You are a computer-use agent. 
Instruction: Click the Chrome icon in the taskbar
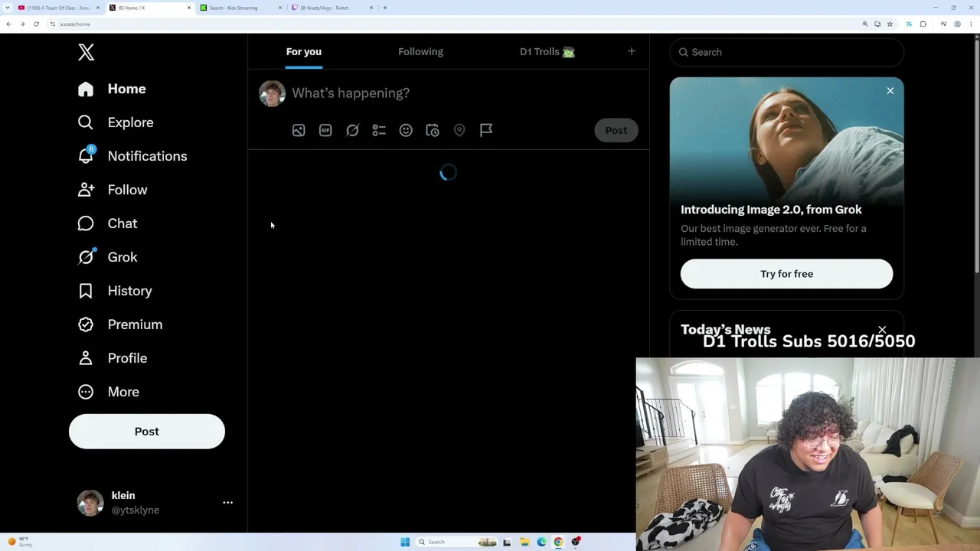pos(558,542)
